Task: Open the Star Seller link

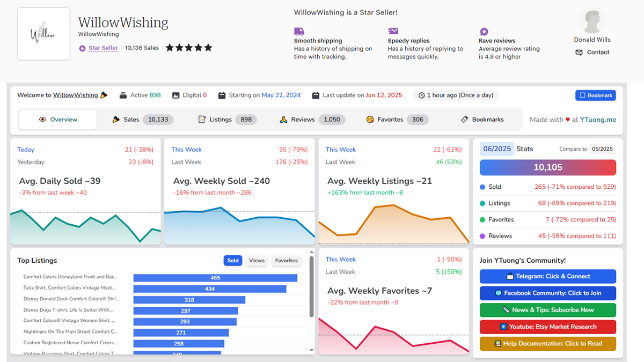Action: point(103,48)
